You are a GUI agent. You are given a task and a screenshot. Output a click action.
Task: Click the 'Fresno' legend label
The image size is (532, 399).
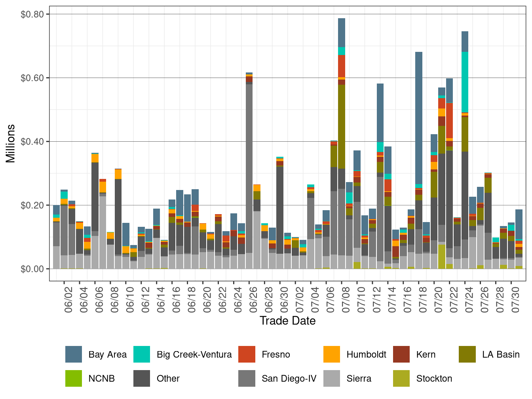(276, 355)
